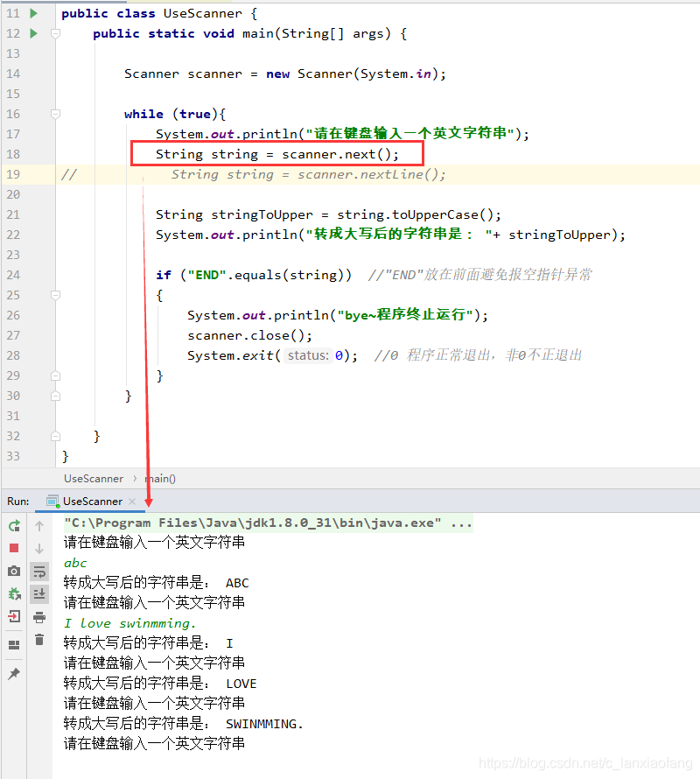Click the run gutter icon beside the main method
Viewport: 700px width, 779px height.
pos(34,33)
